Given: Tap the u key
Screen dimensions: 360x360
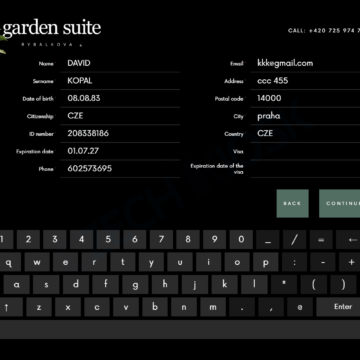Looking at the screenshot, I should (x=180, y=262).
